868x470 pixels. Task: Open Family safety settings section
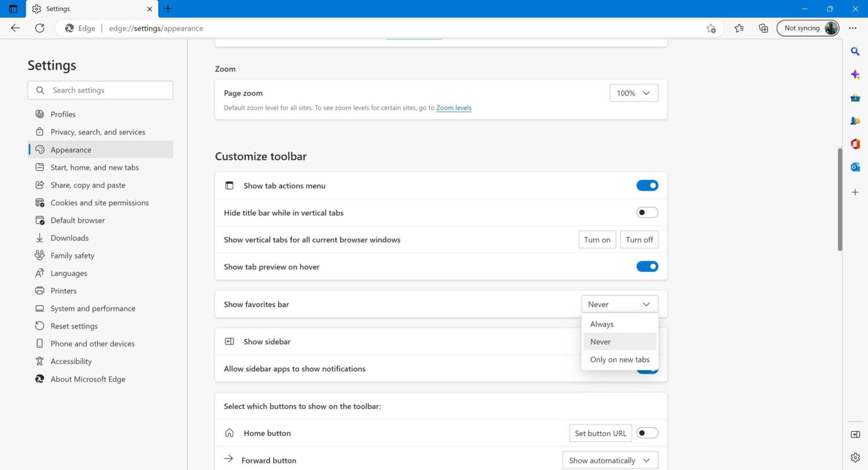click(x=72, y=255)
